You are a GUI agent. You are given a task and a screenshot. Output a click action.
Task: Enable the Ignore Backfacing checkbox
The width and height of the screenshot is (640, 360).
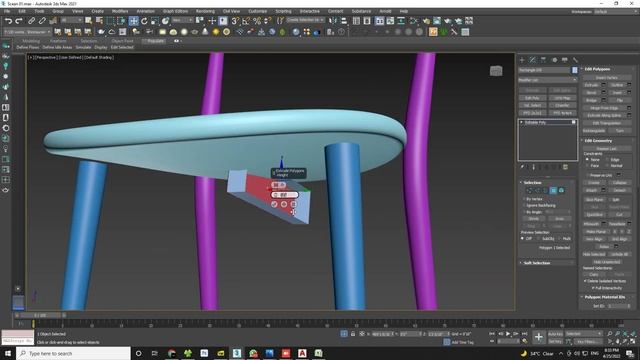(x=524, y=205)
